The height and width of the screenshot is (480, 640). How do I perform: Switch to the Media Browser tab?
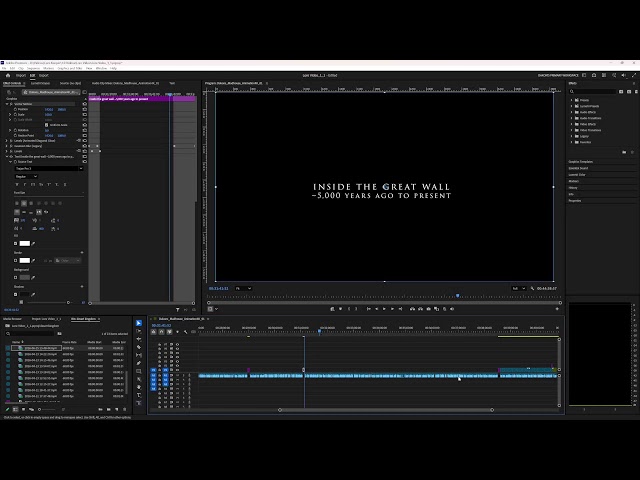pos(12,319)
